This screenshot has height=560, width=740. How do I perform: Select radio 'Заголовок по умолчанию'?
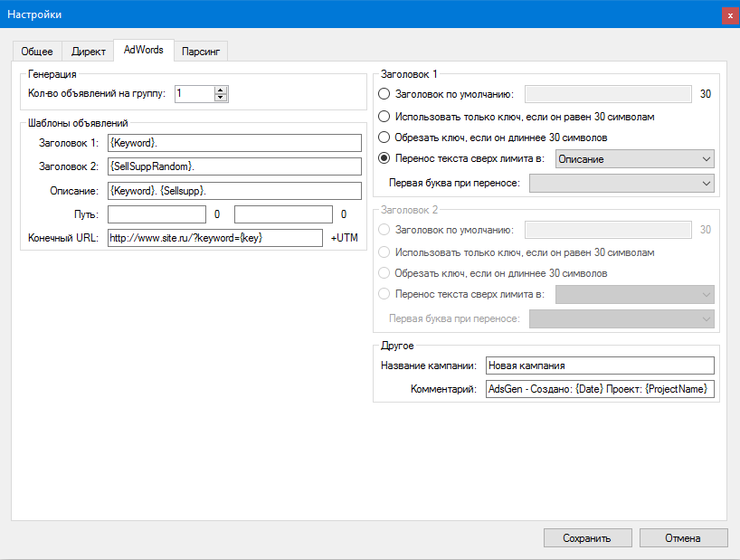tap(384, 93)
